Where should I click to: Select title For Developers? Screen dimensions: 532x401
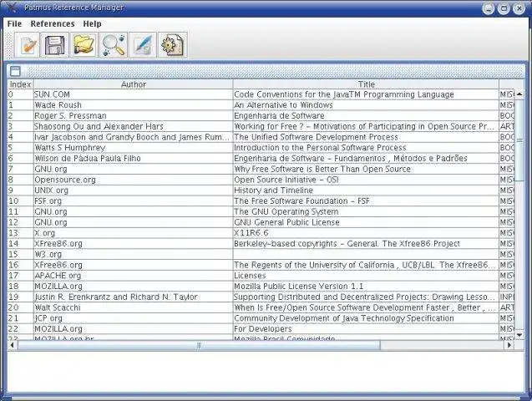366,329
